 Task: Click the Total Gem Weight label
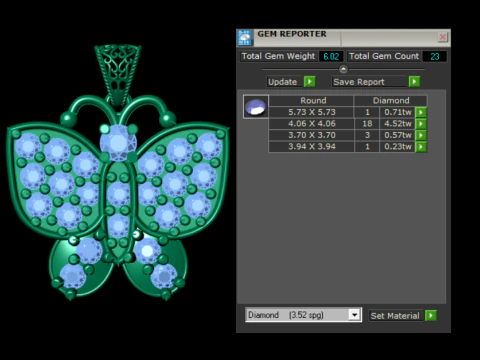278,56
